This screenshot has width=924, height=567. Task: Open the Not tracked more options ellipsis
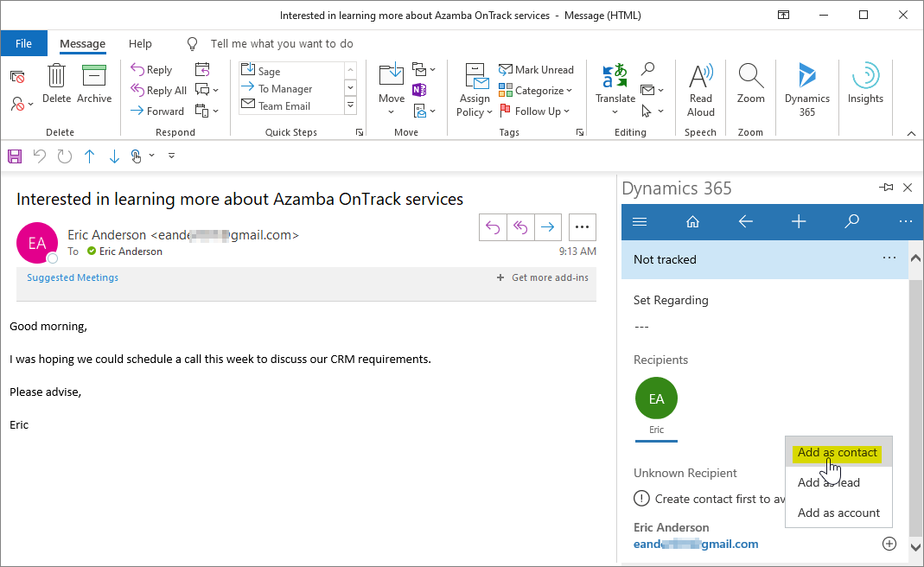pyautogui.click(x=889, y=258)
